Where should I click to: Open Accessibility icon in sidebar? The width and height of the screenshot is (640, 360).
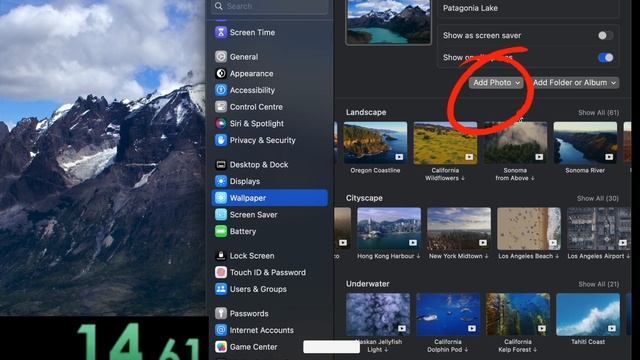(221, 90)
